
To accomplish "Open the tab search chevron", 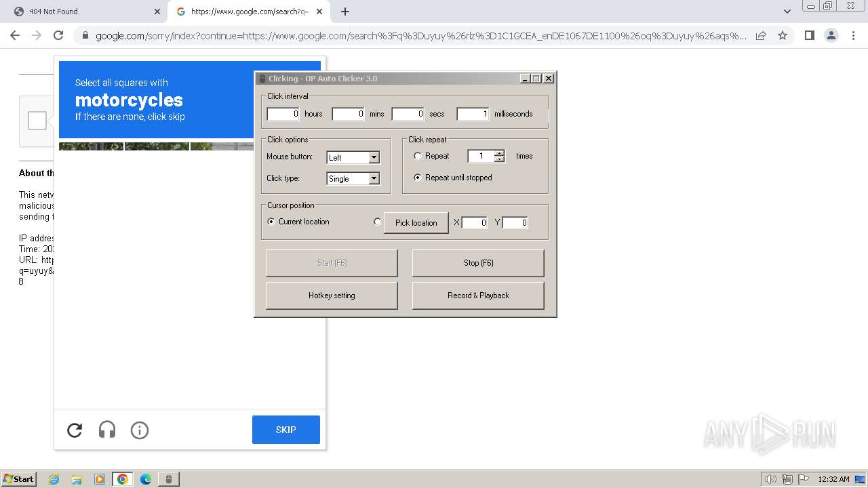I will tap(787, 12).
